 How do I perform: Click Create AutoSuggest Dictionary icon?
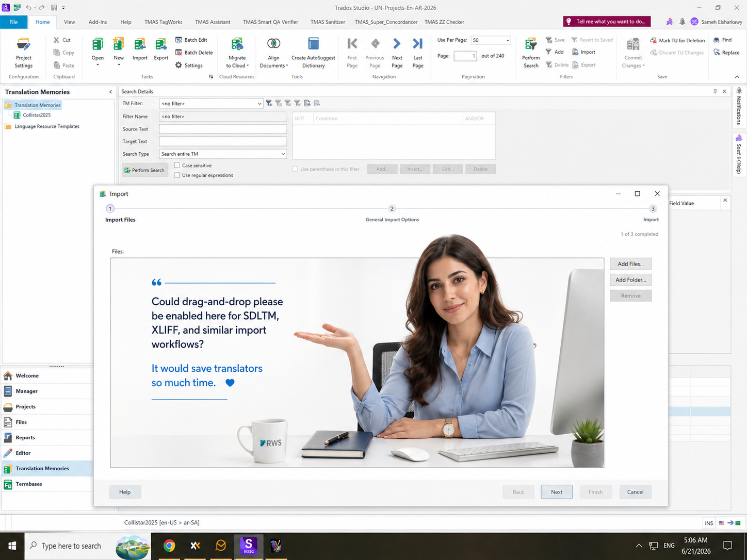(x=313, y=44)
